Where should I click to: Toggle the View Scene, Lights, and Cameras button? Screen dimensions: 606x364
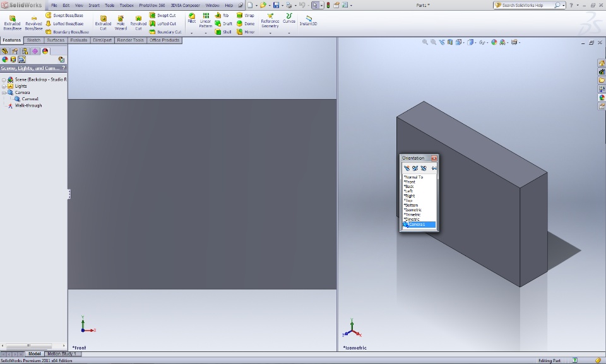(21, 59)
